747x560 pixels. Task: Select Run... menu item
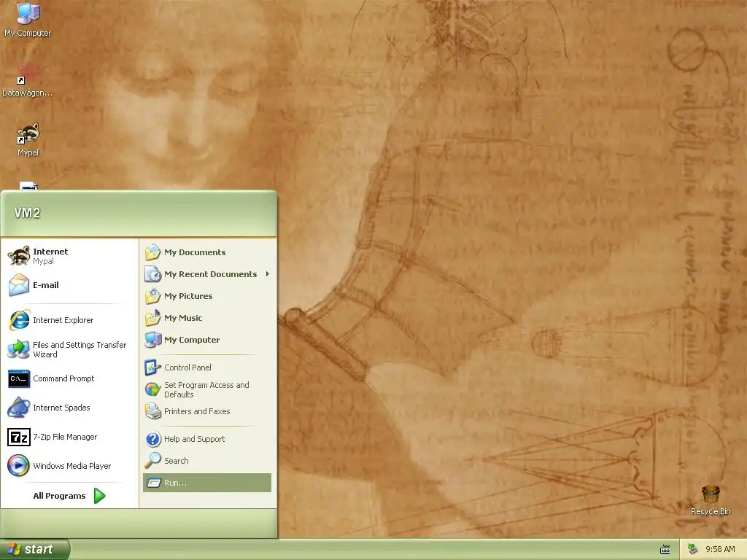(x=207, y=483)
